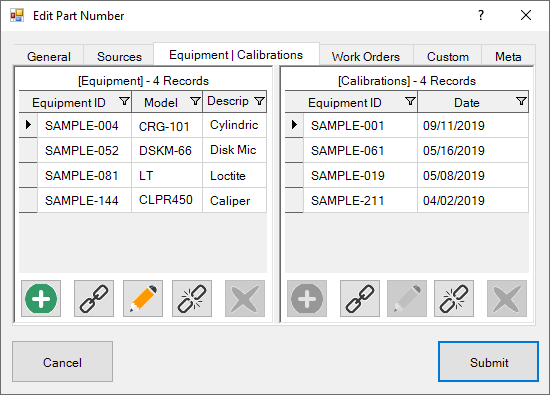This screenshot has height=395, width=550.
Task: Click the SAMPLE-052 equipment cell
Action: pos(85,150)
